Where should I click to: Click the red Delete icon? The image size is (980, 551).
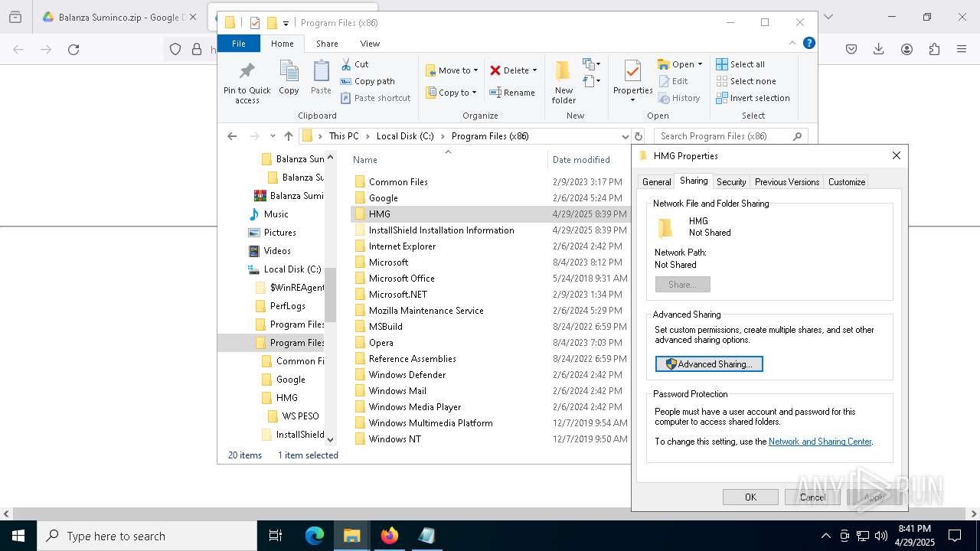point(495,70)
